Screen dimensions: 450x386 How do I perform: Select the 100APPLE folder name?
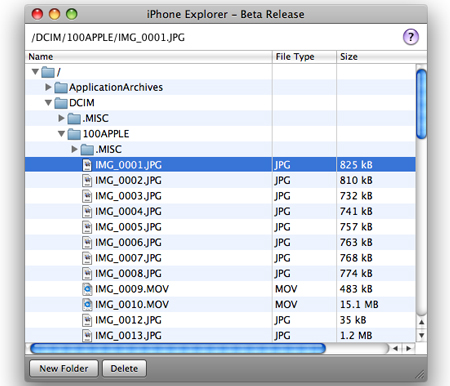(106, 134)
